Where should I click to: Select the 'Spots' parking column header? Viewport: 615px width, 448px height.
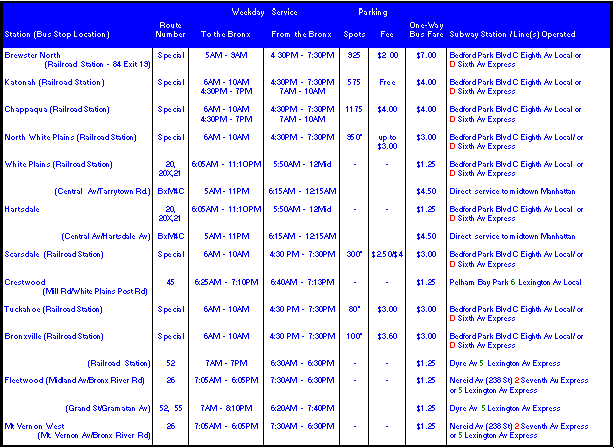(x=354, y=35)
